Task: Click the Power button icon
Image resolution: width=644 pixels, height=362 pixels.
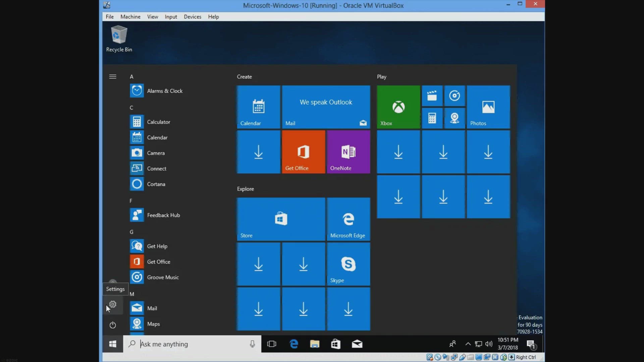Action: tap(113, 325)
